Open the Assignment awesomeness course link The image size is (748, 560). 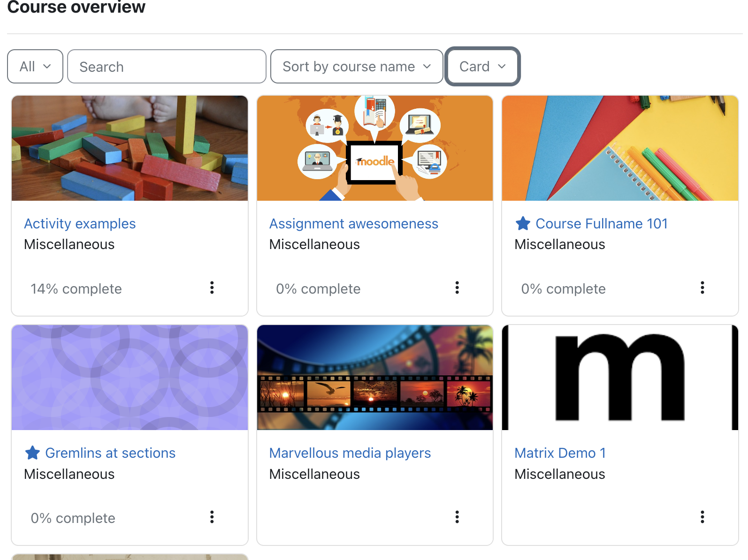pos(354,224)
